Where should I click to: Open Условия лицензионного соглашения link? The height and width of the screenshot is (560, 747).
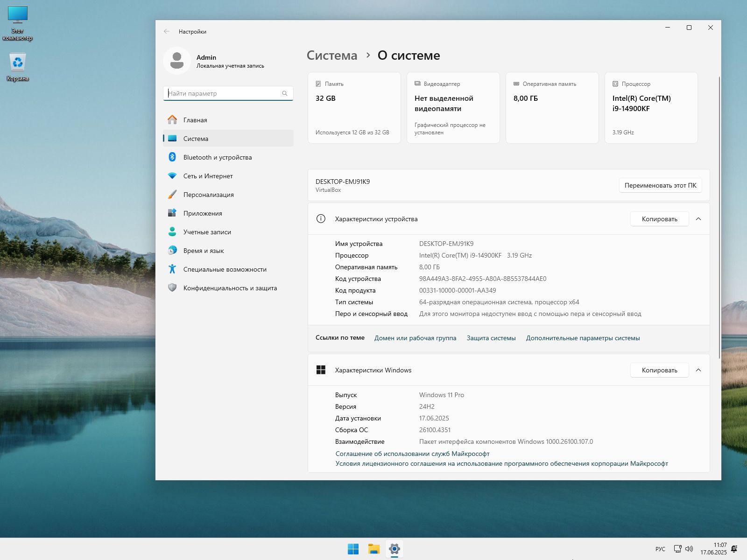(x=501, y=463)
